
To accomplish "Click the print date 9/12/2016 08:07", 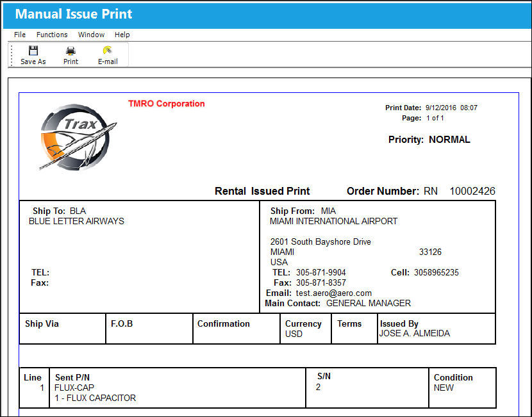I will pos(451,108).
